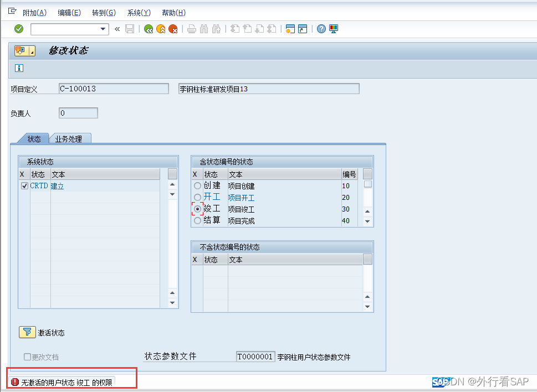Click scroll-down arrow in 不含状态编号的状态 table
Viewport: 537px width, 392px height.
point(367,307)
